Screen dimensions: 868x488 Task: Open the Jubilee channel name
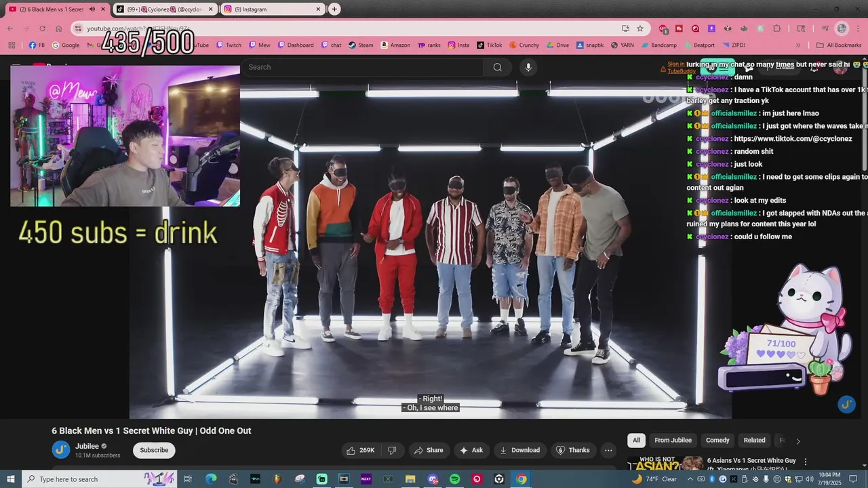tap(87, 446)
